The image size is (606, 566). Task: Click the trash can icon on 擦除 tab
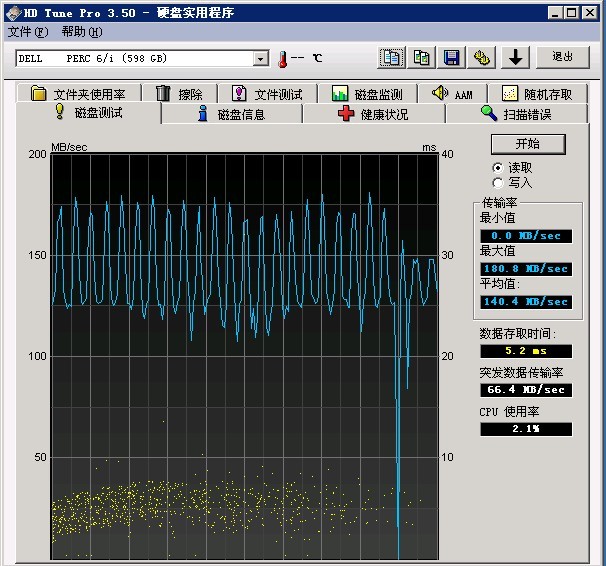click(x=163, y=93)
